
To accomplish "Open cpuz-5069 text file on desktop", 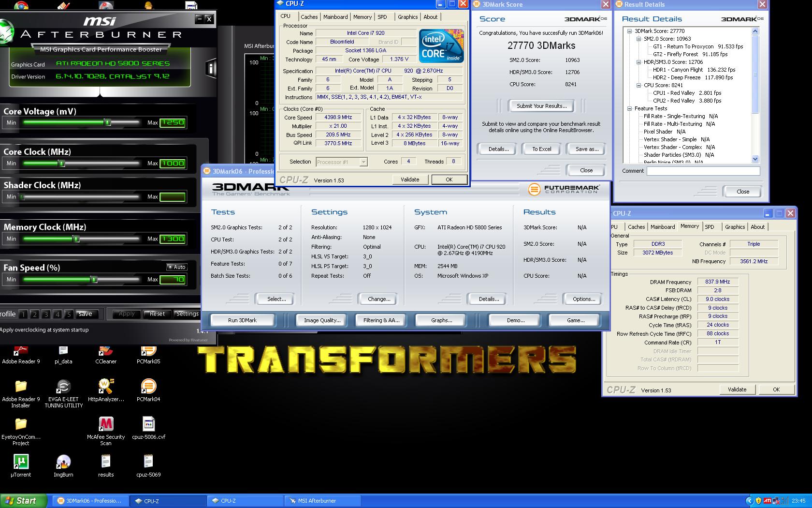I will coord(148,466).
